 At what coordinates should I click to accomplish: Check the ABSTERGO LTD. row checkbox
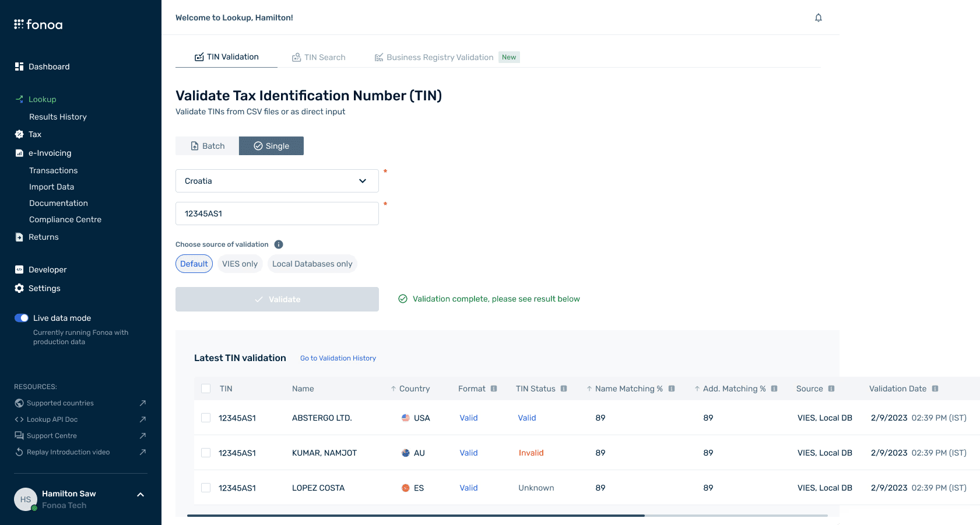(206, 418)
